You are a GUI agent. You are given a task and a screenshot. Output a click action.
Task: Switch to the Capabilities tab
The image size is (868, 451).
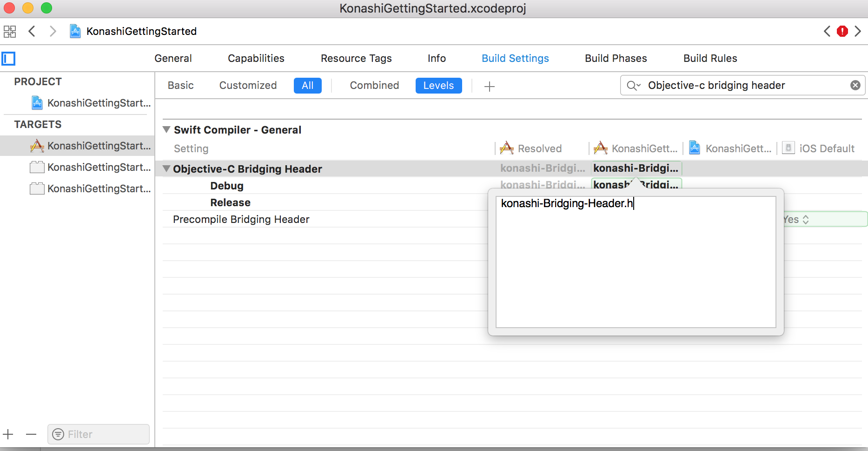coord(256,59)
